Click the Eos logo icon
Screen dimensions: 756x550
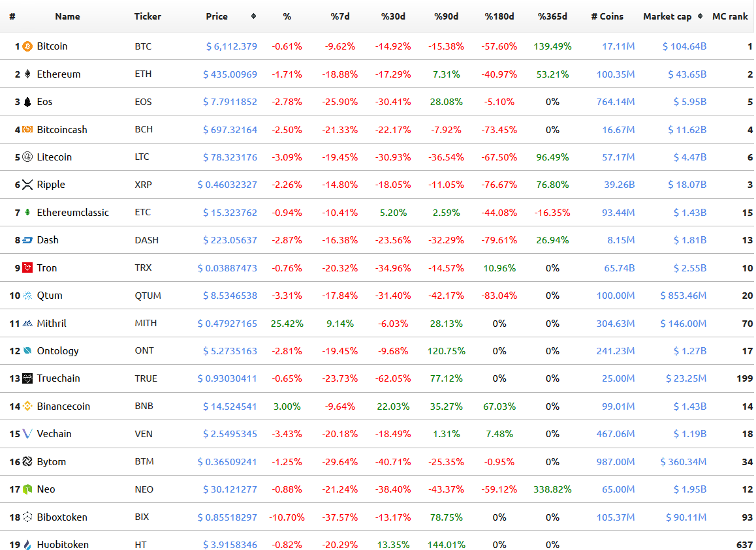tap(27, 102)
